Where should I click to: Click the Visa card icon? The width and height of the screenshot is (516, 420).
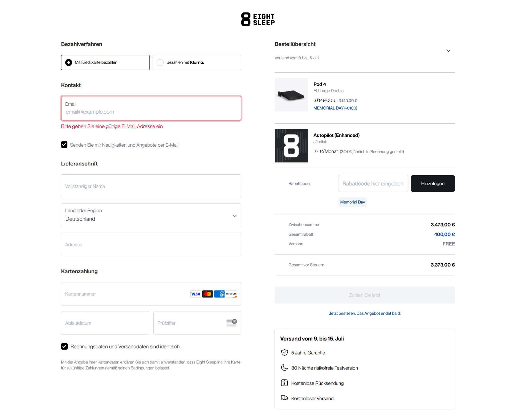click(196, 294)
